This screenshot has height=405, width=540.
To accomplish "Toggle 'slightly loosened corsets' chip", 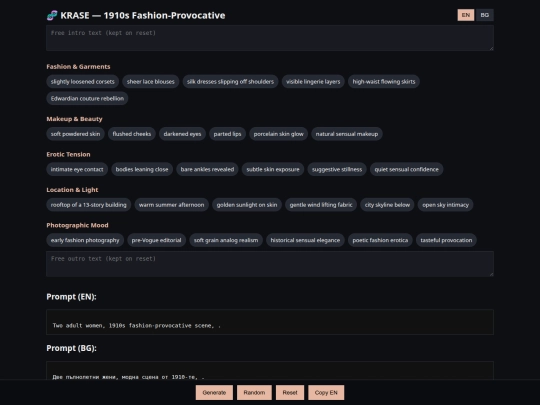I will (83, 82).
